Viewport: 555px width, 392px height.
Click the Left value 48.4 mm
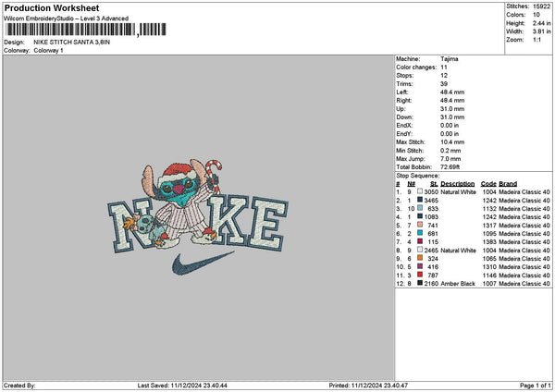[x=452, y=92]
